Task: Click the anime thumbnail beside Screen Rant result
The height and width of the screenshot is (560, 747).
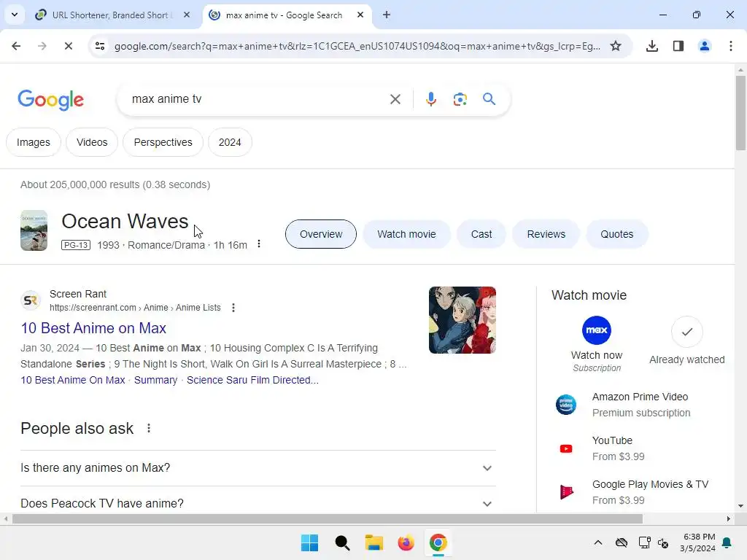Action: pos(462,320)
